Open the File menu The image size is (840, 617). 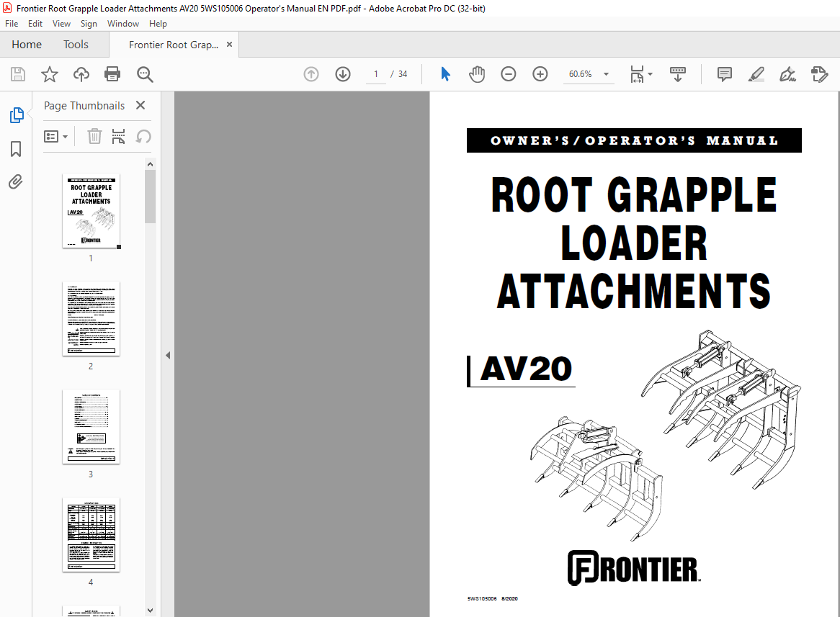12,24
